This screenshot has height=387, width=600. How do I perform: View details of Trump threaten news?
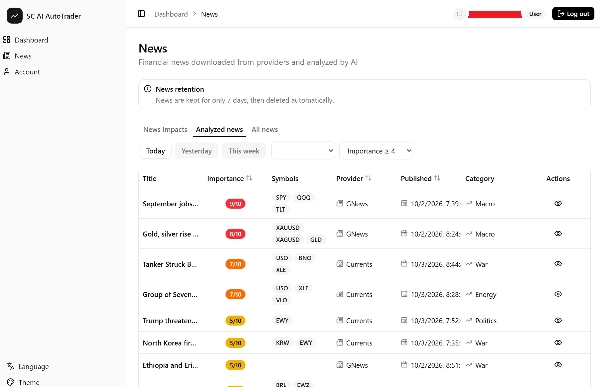558,320
